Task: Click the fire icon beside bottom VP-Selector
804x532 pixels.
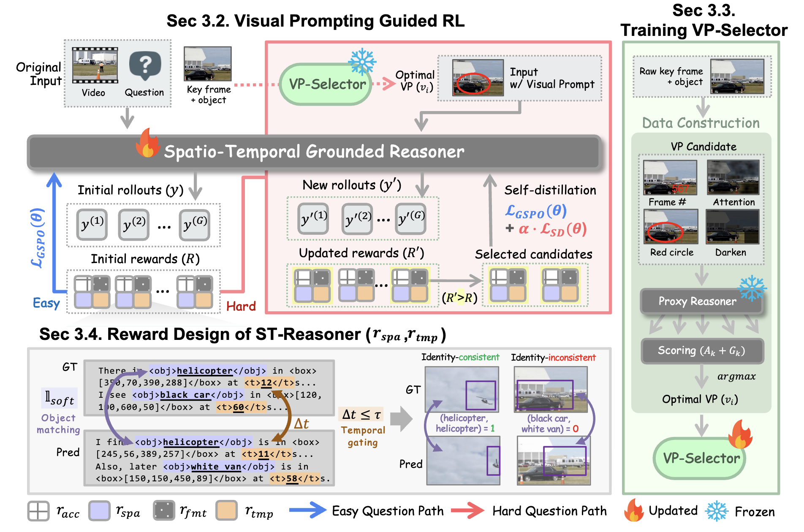Action: (740, 435)
